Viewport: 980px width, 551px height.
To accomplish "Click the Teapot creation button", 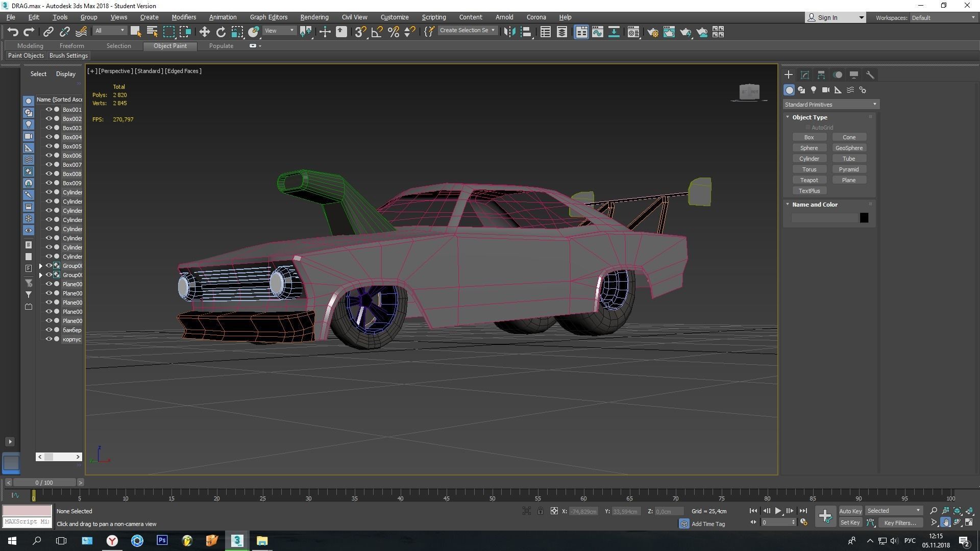I will [810, 180].
